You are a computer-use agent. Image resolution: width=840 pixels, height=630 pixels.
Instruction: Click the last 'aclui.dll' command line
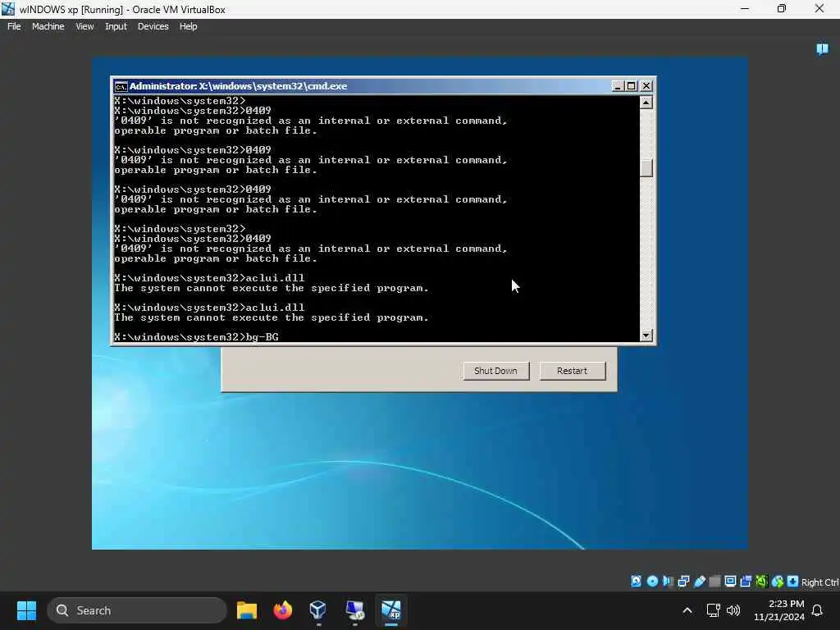209,308
